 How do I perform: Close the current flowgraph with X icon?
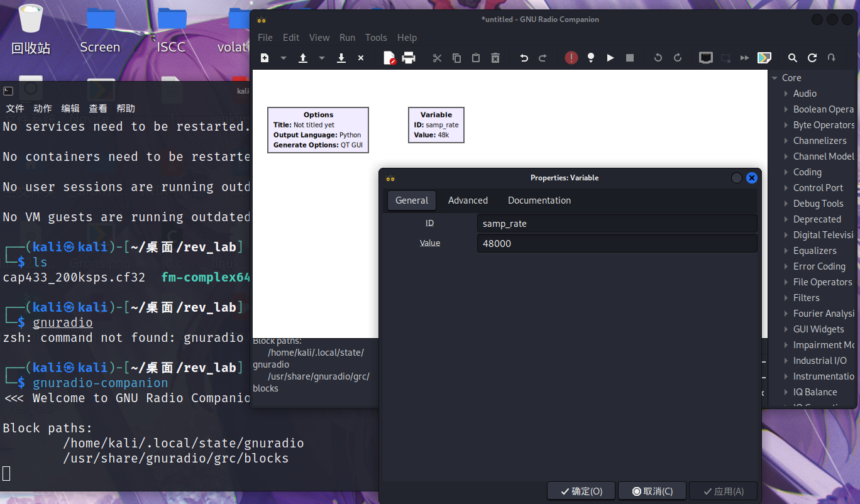click(x=361, y=58)
